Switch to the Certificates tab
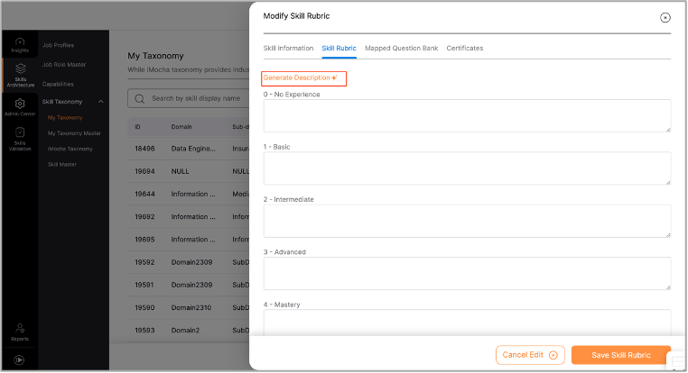Screen dimensions: 688x373 (x=465, y=48)
